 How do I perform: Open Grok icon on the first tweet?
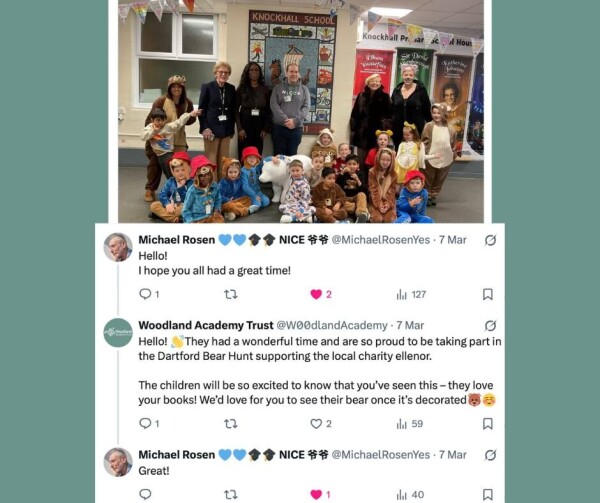[x=490, y=240]
